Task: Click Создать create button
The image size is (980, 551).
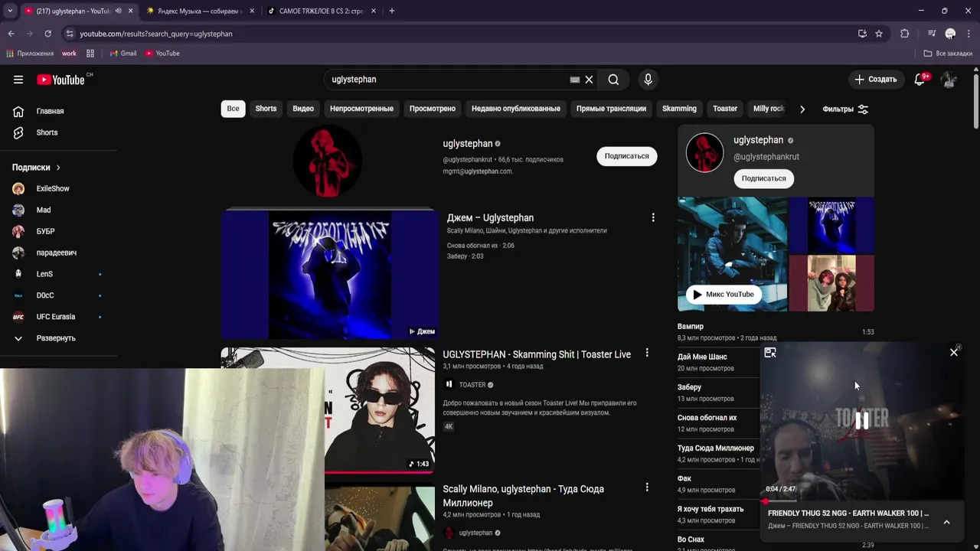Action: click(x=876, y=80)
